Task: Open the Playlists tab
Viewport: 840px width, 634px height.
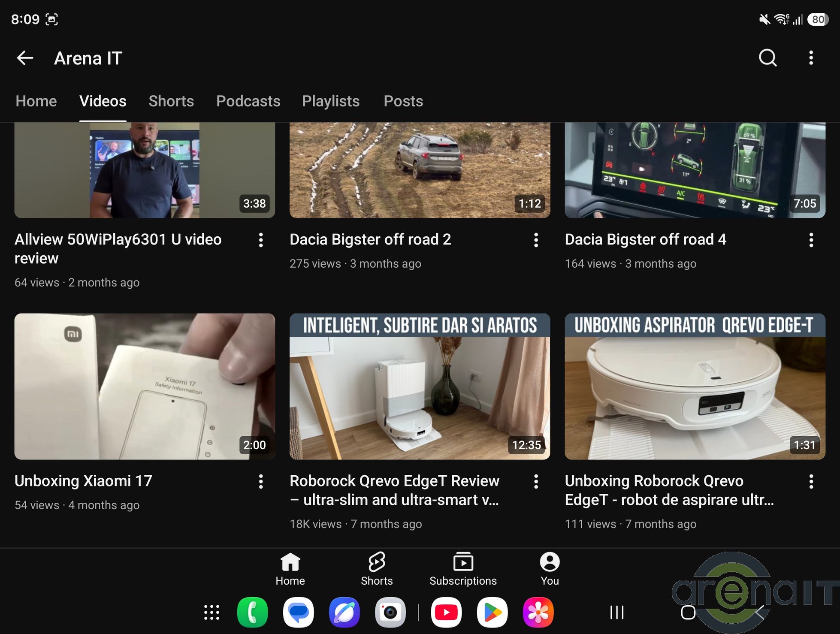Action: coord(331,101)
